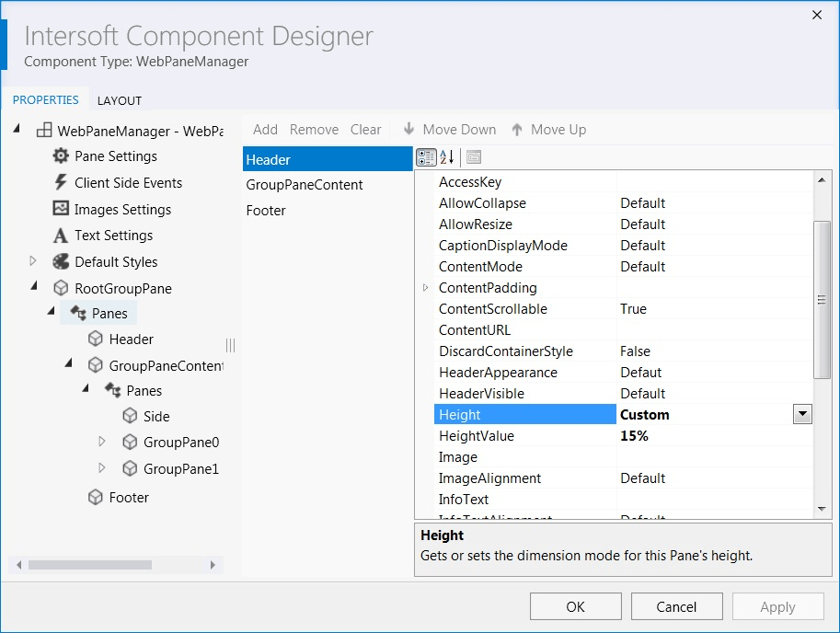Viewport: 840px width, 633px height.
Task: Collapse the Panes node under RootGroupPane
Action: [x=52, y=313]
